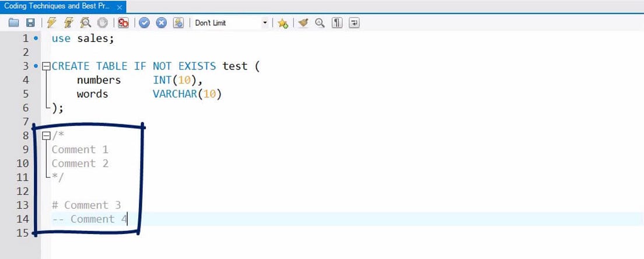Screen dimensions: 644x259
Task: Click the dropdown arrow beside Don't Limit
Action: click(264, 23)
